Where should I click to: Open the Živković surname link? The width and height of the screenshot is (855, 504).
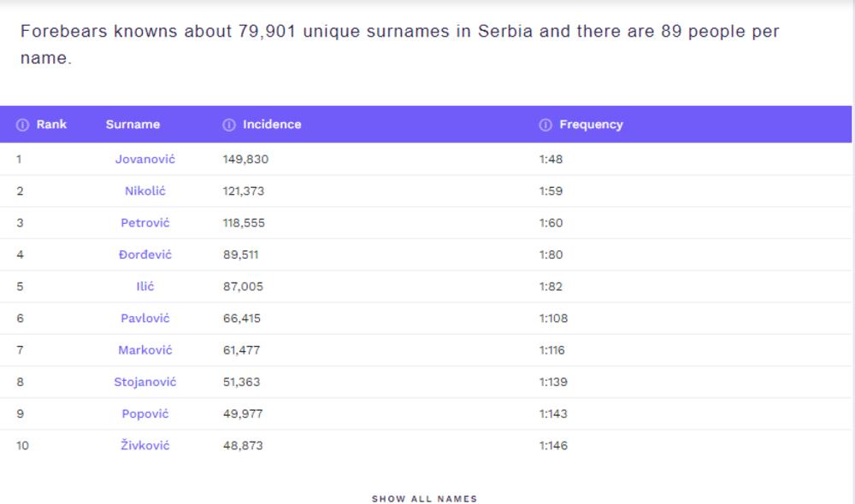145,445
